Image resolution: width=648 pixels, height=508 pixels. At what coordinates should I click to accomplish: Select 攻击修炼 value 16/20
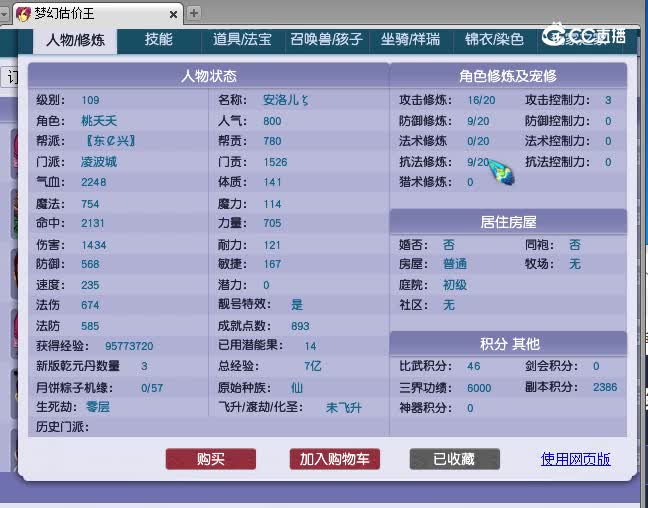(x=481, y=100)
